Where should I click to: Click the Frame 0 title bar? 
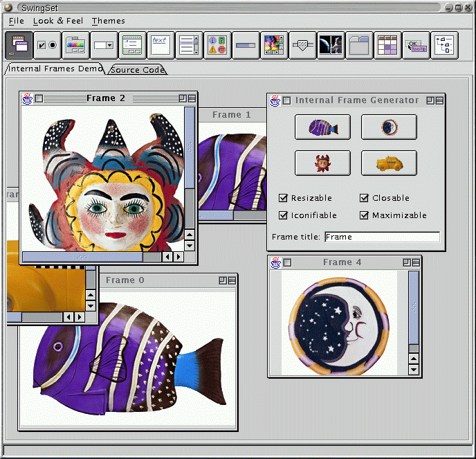(168, 280)
